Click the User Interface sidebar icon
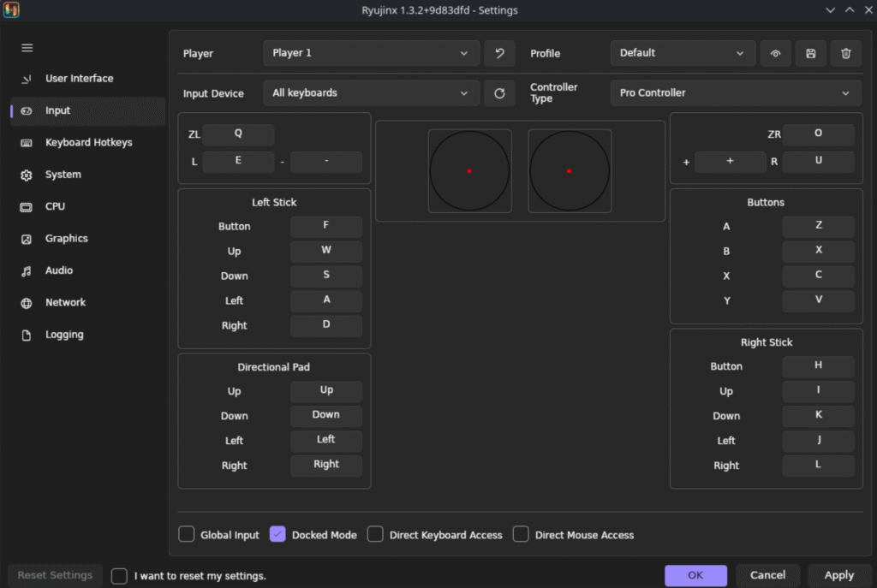The image size is (877, 588). [x=27, y=79]
